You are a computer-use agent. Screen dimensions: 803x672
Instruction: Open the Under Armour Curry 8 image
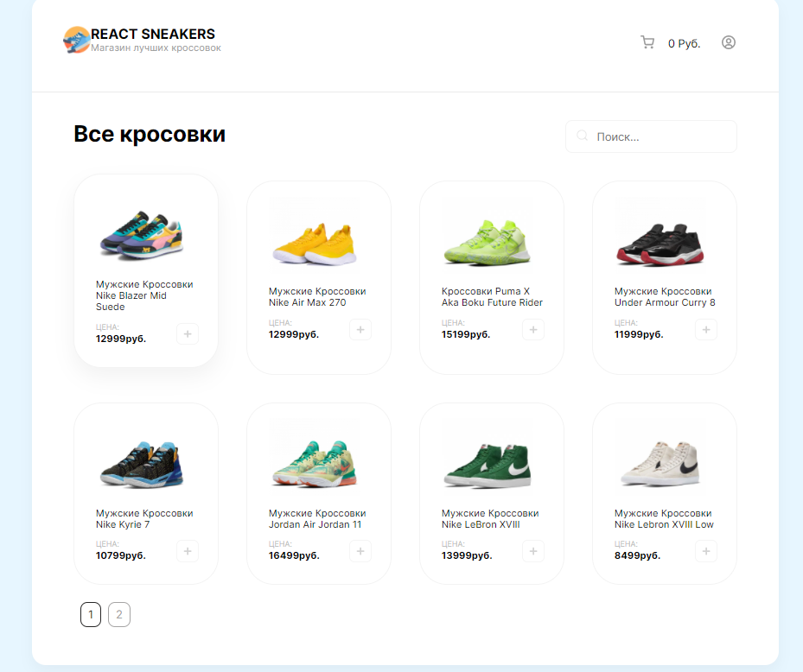660,244
